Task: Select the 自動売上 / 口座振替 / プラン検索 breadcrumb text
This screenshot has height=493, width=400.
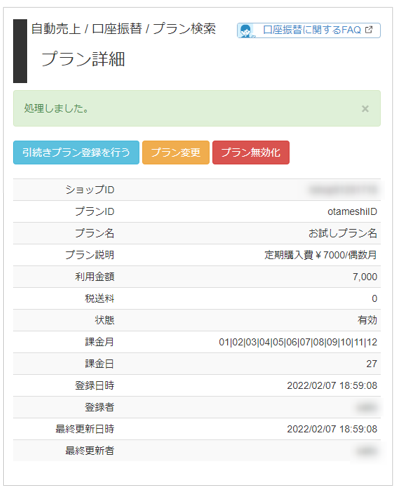Action: pos(123,29)
